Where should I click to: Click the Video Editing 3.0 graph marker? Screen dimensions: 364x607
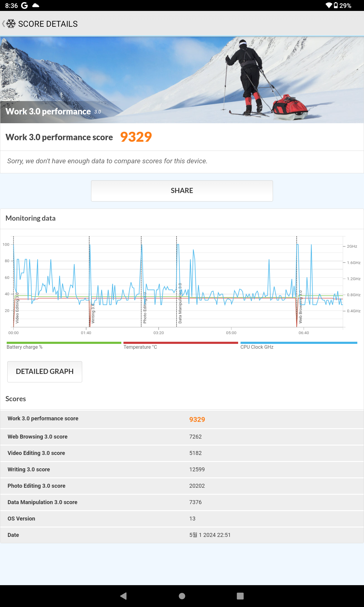pos(17,308)
